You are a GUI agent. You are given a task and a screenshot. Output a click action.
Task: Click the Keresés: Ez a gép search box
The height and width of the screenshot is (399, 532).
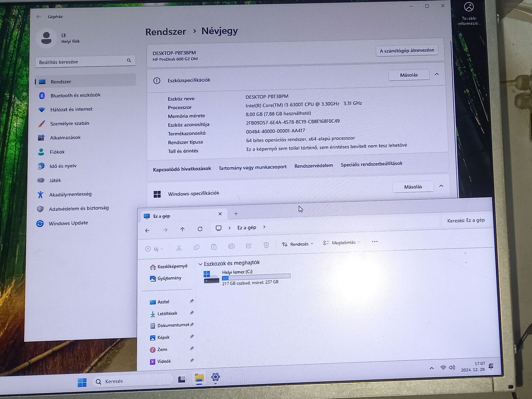466,220
